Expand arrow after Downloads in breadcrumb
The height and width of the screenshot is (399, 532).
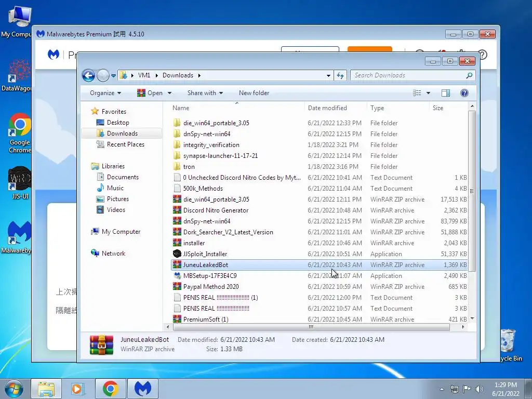(199, 75)
